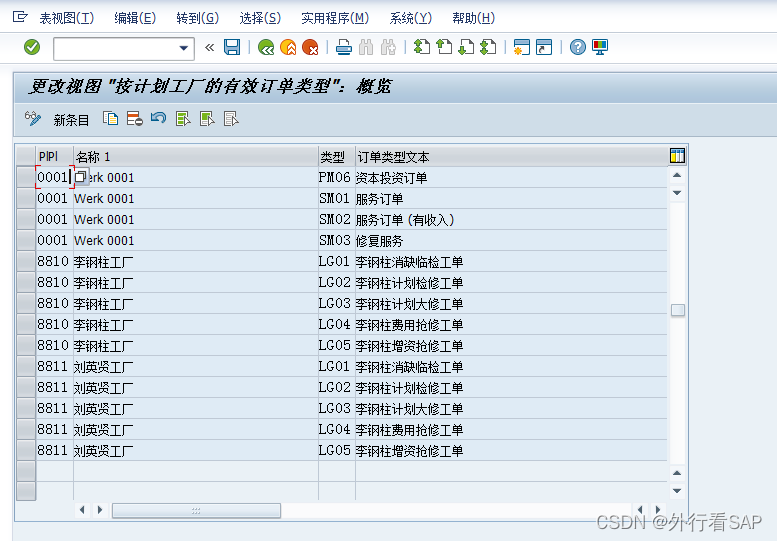
Task: Open the 选择(S) menu
Action: click(x=260, y=18)
